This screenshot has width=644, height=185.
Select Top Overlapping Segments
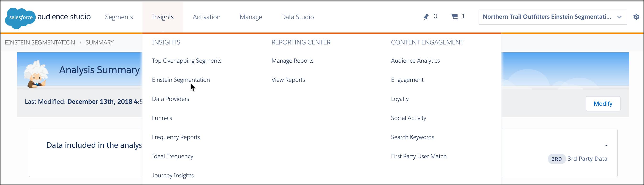[x=186, y=61]
